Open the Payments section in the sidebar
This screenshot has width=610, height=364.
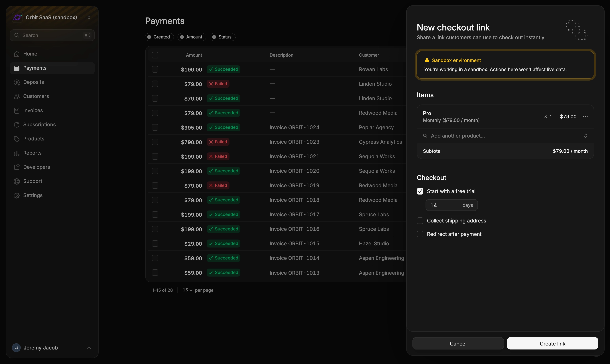pyautogui.click(x=52, y=68)
